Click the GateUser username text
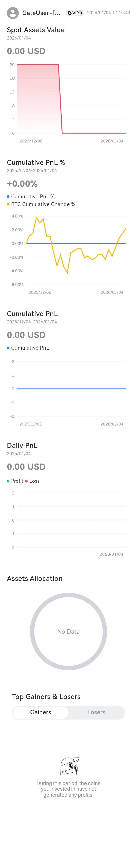The image size is (137, 868). [x=41, y=13]
